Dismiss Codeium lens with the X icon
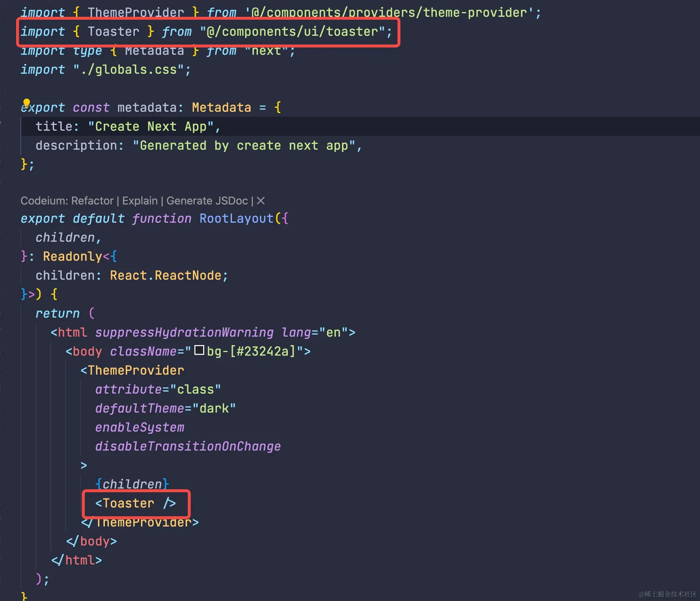This screenshot has width=700, height=601. coord(261,200)
